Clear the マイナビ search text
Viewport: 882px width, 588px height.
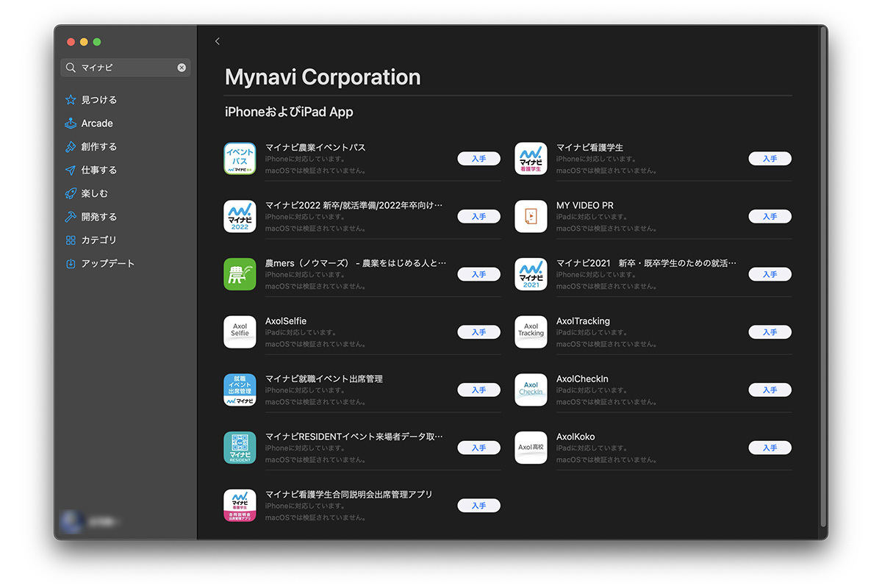tap(182, 68)
